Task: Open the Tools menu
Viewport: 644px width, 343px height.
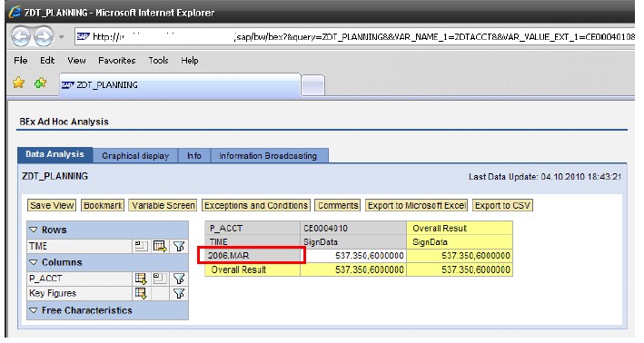Action: pos(158,60)
